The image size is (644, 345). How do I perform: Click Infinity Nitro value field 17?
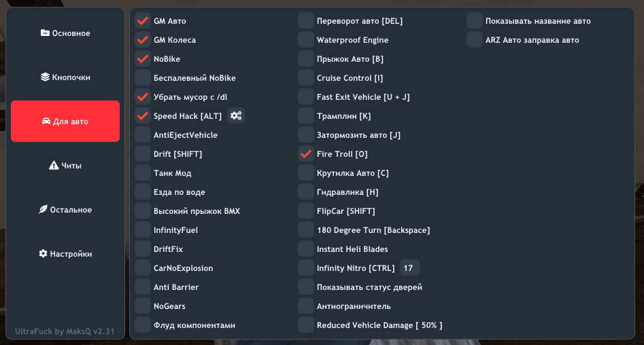[x=409, y=268]
